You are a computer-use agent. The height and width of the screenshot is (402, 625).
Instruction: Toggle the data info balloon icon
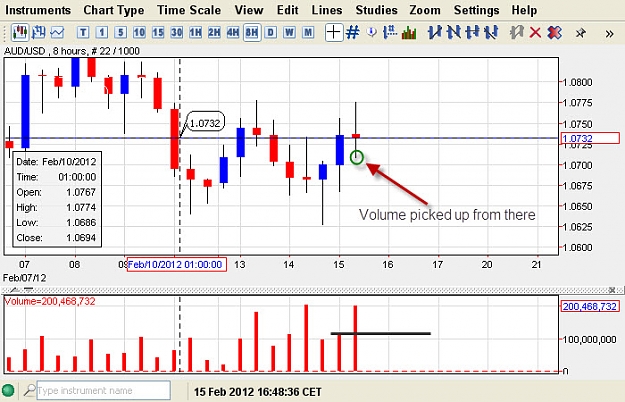371,32
